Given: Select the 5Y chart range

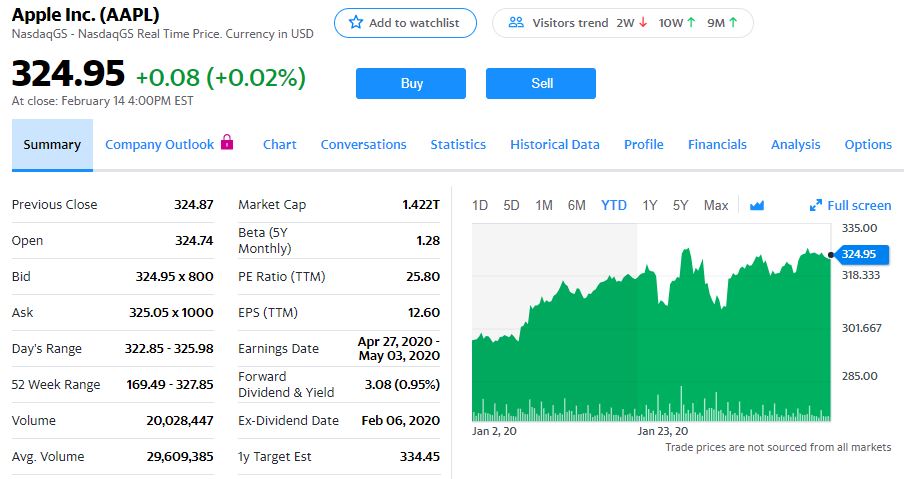Looking at the screenshot, I should point(680,205).
